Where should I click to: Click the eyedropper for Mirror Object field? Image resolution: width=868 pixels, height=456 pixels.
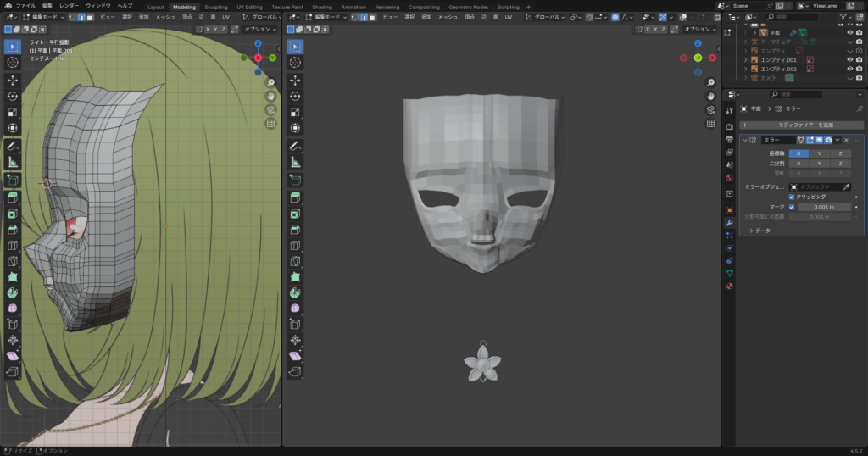(x=846, y=187)
